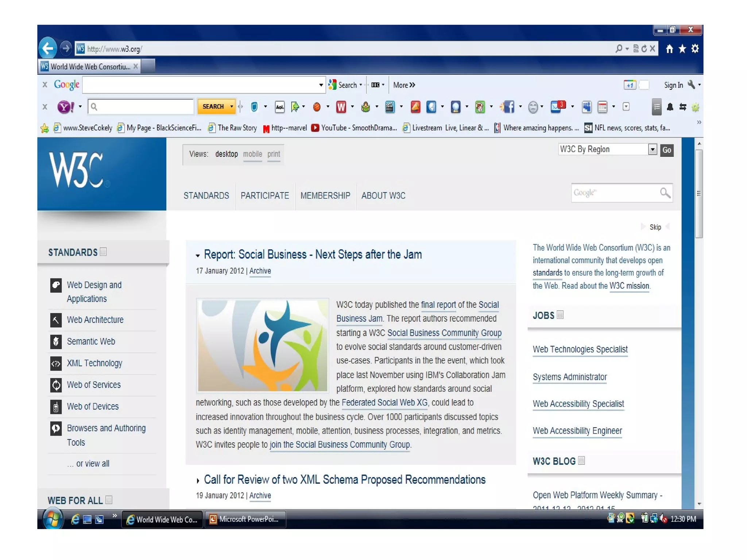Click the Web Technologies Specialist job link
This screenshot has width=747, height=560.
point(580,349)
